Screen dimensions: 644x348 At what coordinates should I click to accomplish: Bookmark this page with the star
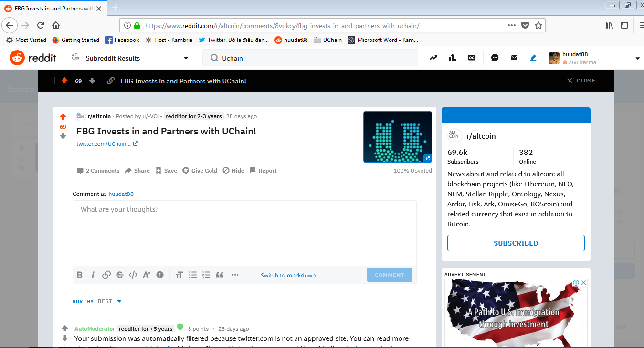click(538, 25)
